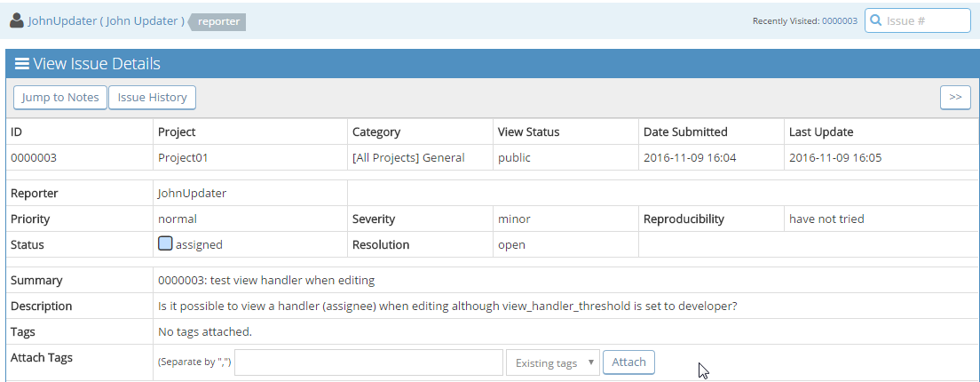Focus the Attach Tags text field
The width and height of the screenshot is (980, 382).
368,362
